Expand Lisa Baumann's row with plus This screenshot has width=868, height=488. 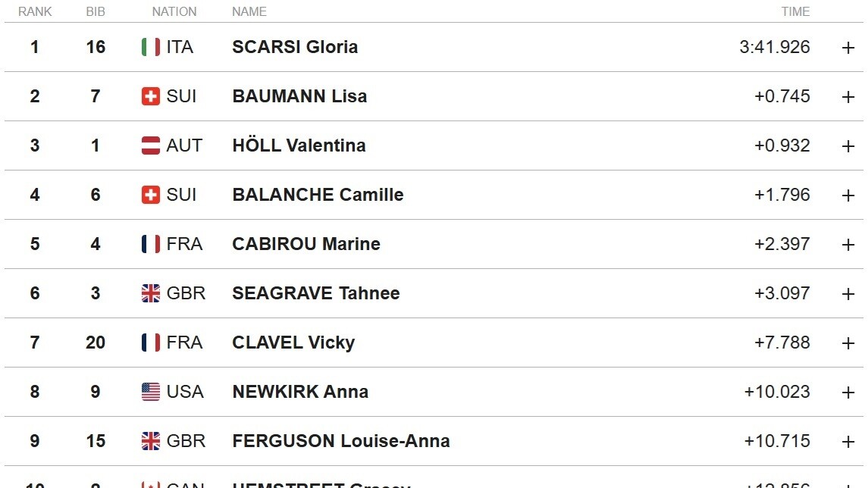click(848, 97)
